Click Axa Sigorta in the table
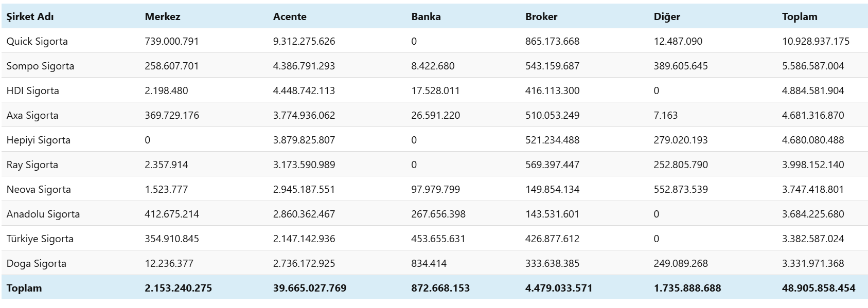The image size is (868, 308). [x=32, y=115]
